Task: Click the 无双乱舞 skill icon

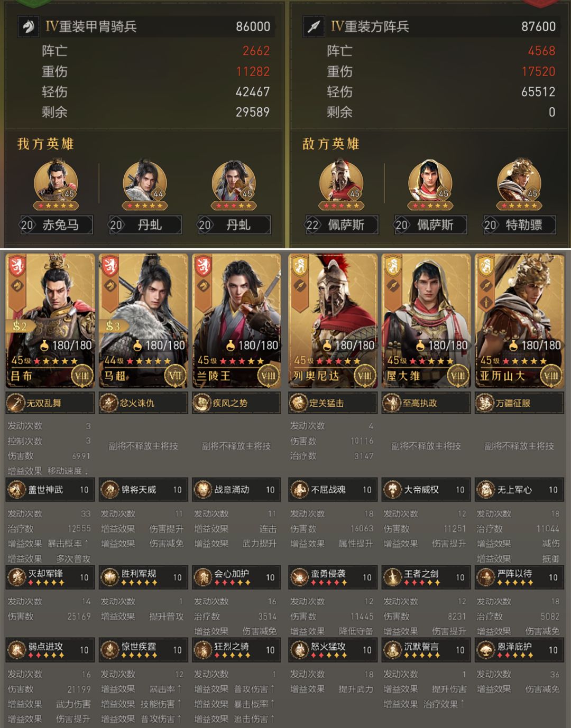Action: pos(16,403)
